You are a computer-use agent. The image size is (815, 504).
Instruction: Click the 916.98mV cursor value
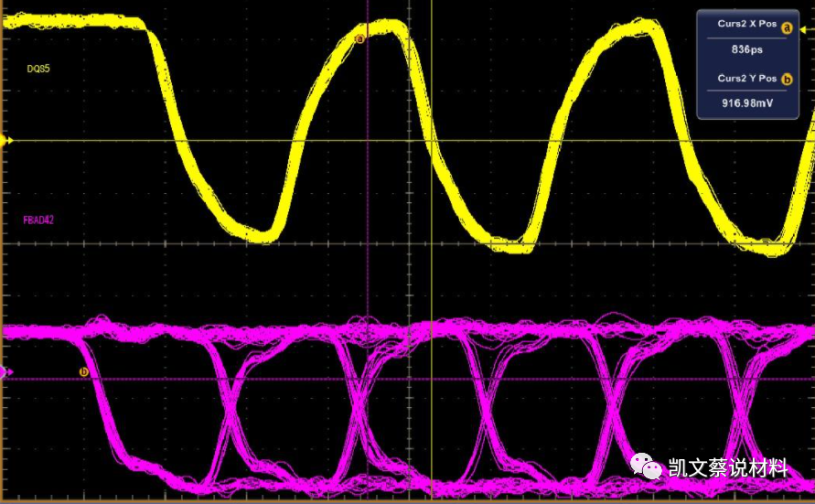coord(747,103)
